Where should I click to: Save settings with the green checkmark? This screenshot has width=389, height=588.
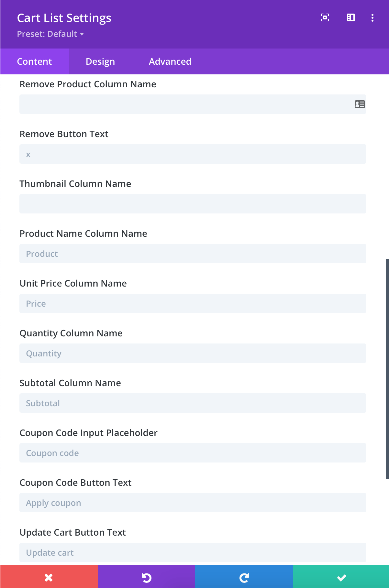341,577
